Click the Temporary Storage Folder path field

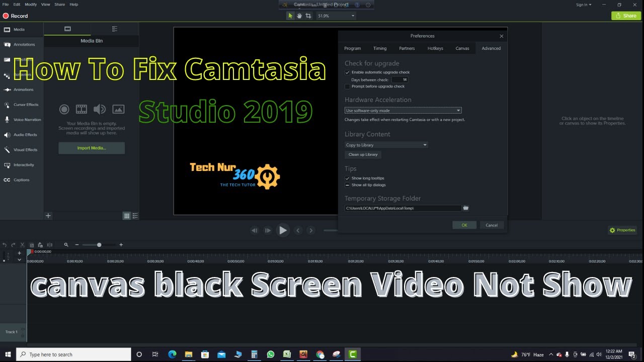403,208
